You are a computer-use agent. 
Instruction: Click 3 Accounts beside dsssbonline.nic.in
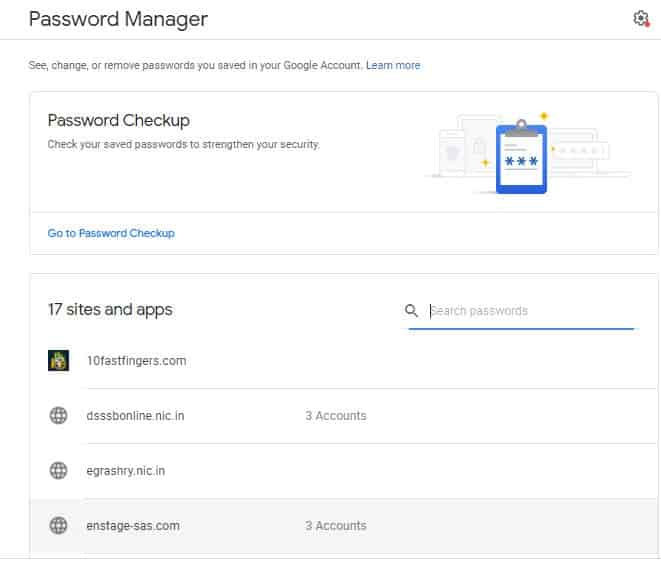coord(336,416)
